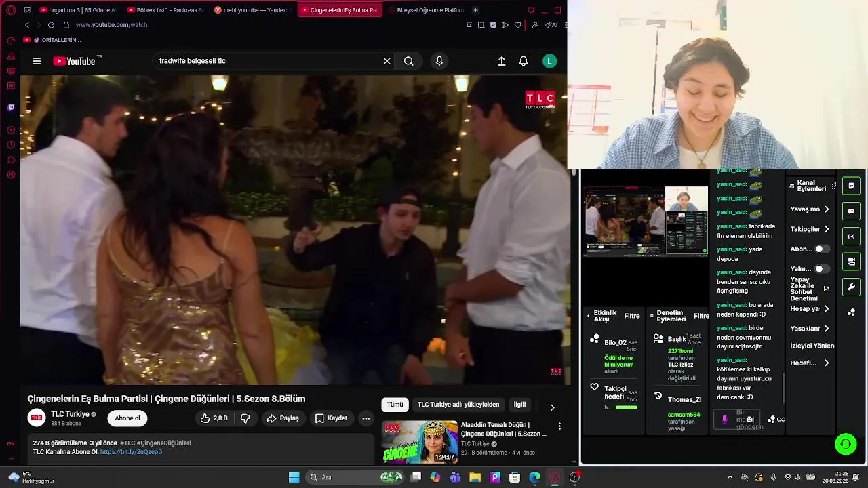The width and height of the screenshot is (868, 488).
Task: Toggle the Yalnı... chat mode switch
Action: click(821, 269)
